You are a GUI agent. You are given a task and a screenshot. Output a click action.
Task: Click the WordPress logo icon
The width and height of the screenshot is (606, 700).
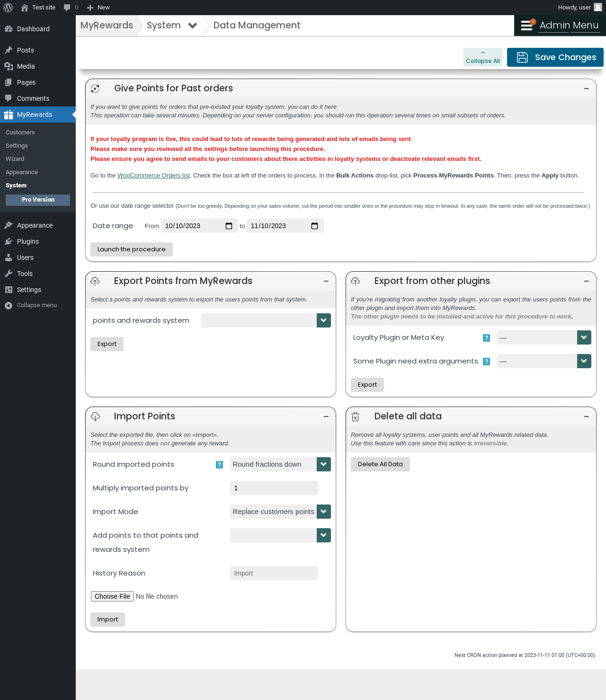point(8,8)
